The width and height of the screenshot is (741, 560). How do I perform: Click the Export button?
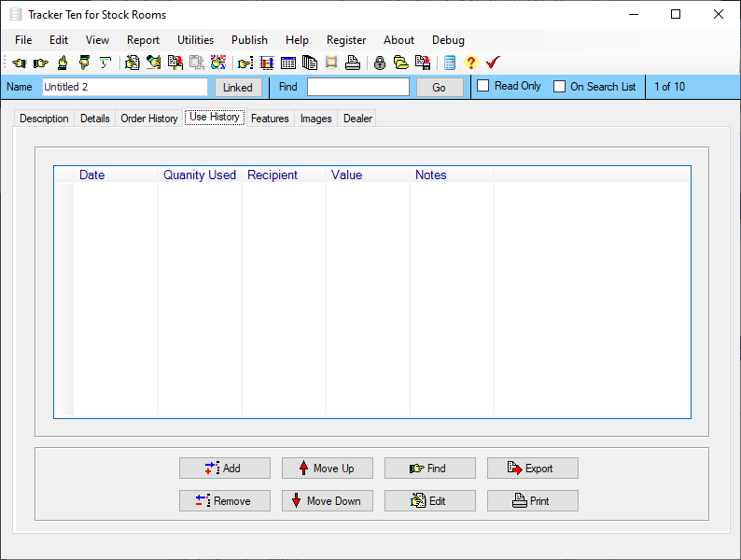(x=533, y=469)
